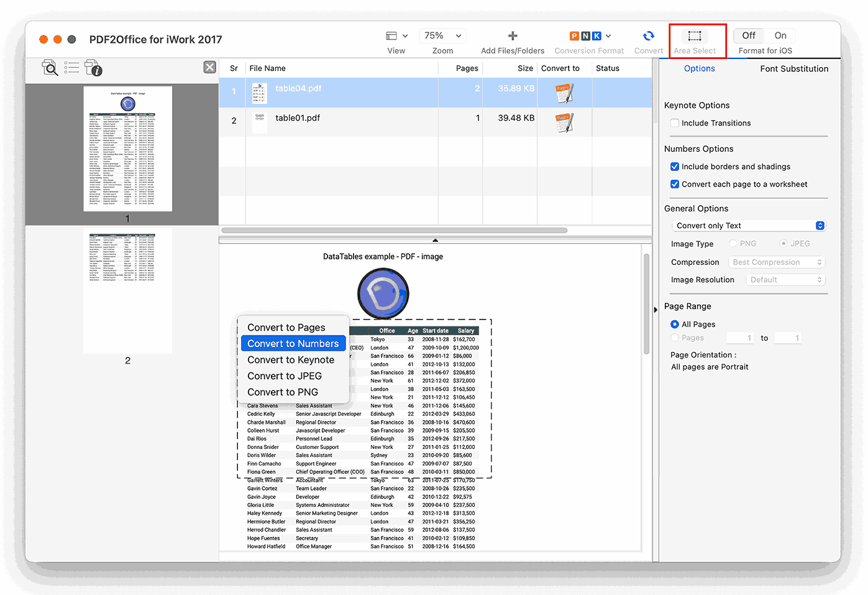868x595 pixels.
Task: Switch to the Options tab
Action: coord(700,68)
